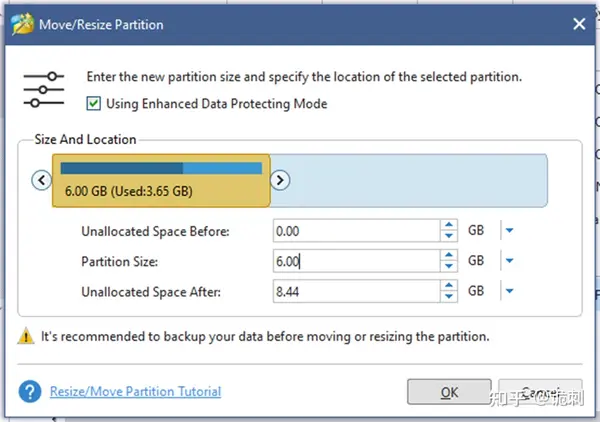Increase Unallocated Space After with up arrow
This screenshot has height=422, width=600.
(x=449, y=285)
